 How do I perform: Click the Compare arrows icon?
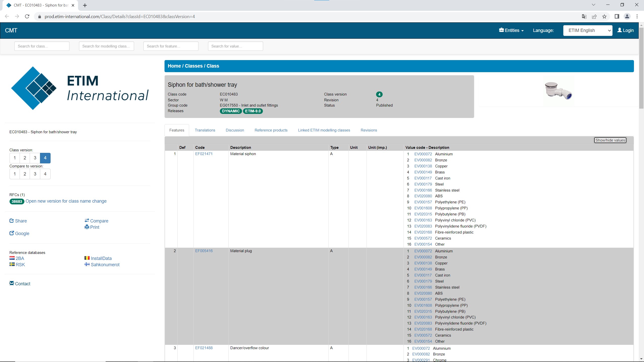tap(87, 220)
